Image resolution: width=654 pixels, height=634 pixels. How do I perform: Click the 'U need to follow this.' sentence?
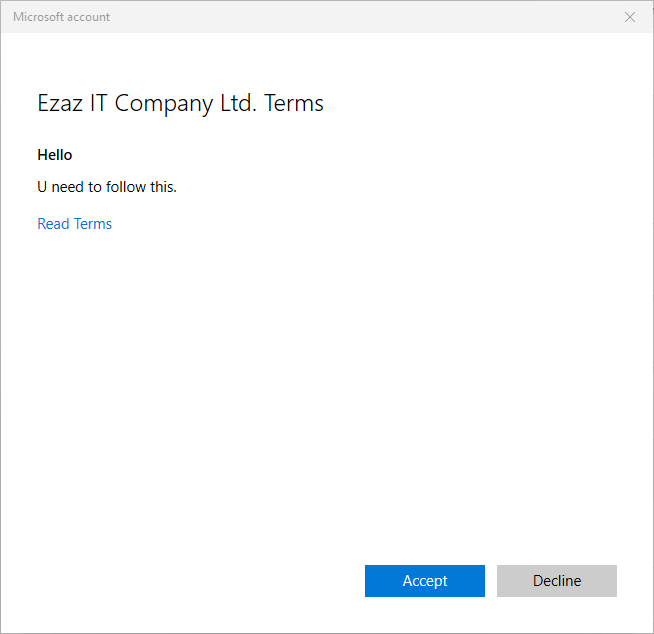107,187
